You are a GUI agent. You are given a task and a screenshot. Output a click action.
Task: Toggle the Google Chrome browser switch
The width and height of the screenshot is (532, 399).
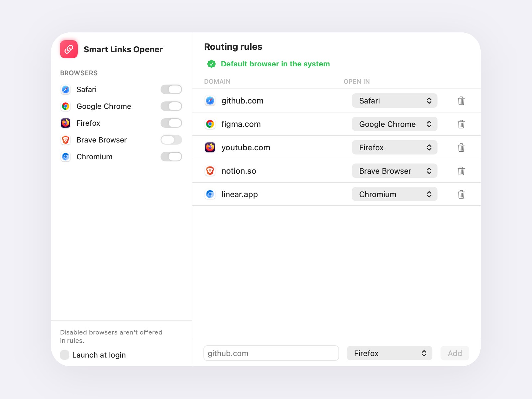tap(171, 106)
